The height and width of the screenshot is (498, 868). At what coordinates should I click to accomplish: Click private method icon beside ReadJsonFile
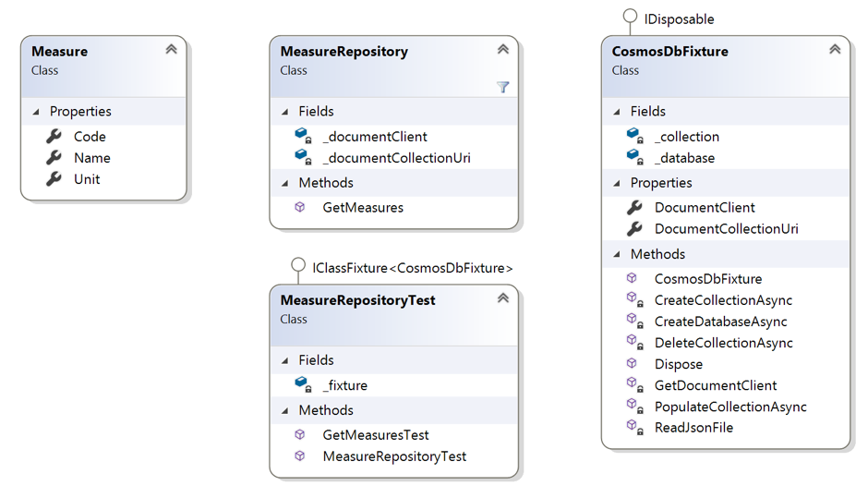coord(634,427)
